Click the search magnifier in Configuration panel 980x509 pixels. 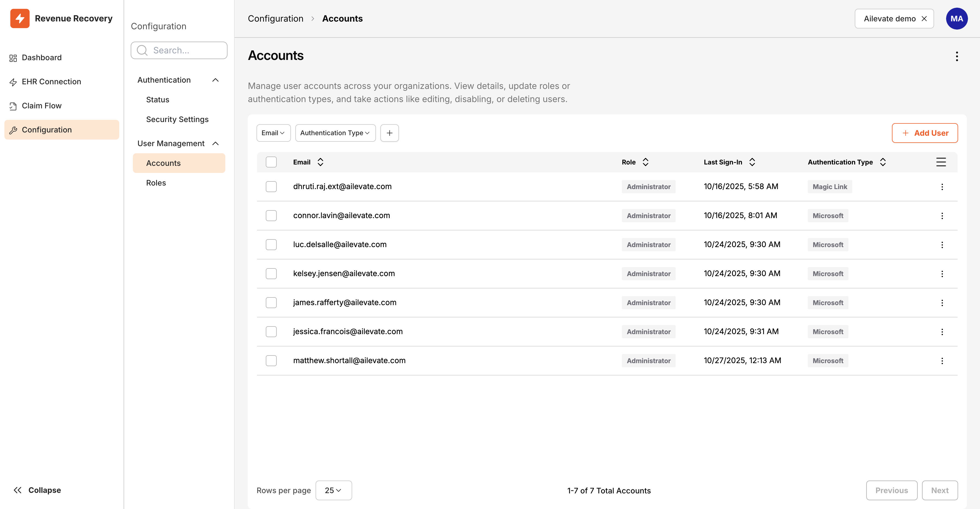(x=142, y=50)
